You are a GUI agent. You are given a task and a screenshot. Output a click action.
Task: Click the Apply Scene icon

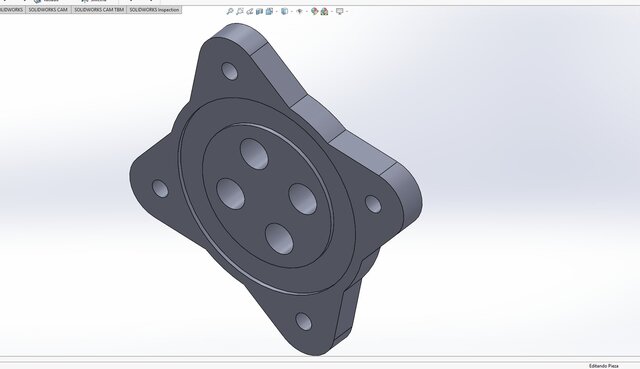tap(324, 11)
